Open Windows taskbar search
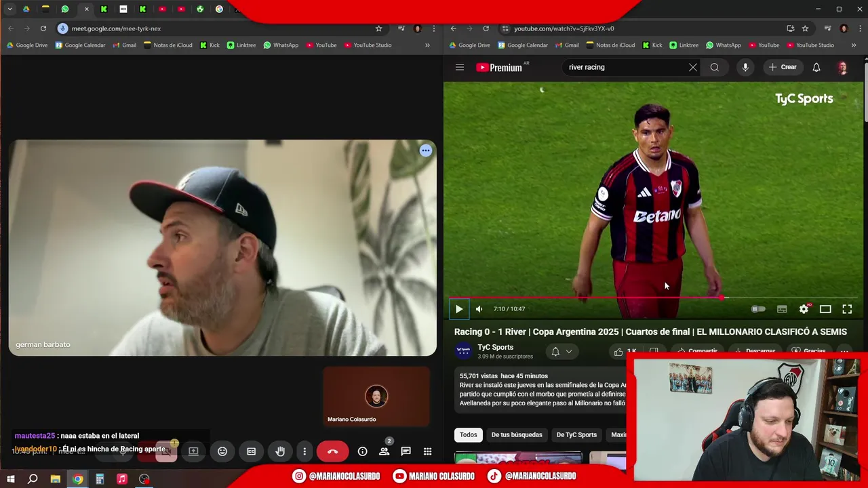This screenshot has width=868, height=488. click(x=33, y=479)
